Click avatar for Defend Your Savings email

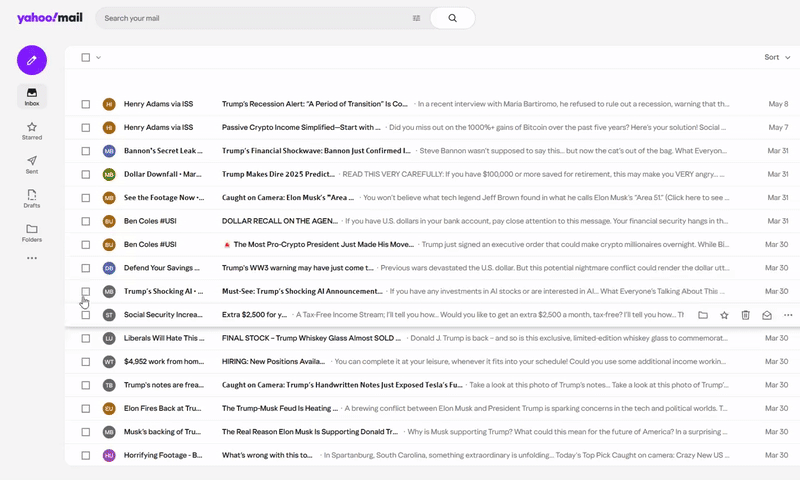109,268
